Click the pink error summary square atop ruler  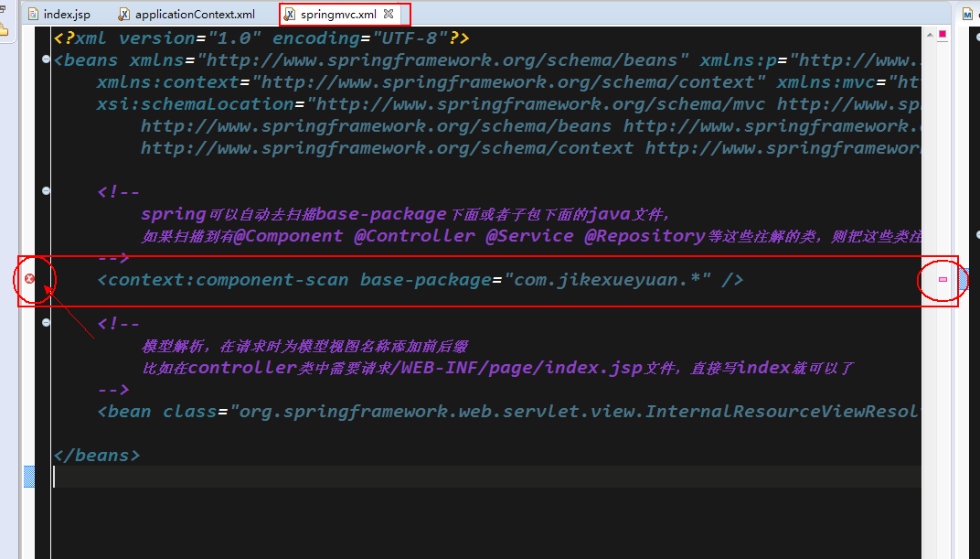943,34
